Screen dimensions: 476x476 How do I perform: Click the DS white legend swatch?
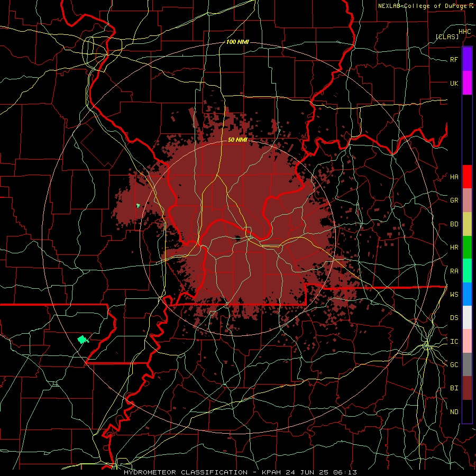(x=467, y=317)
